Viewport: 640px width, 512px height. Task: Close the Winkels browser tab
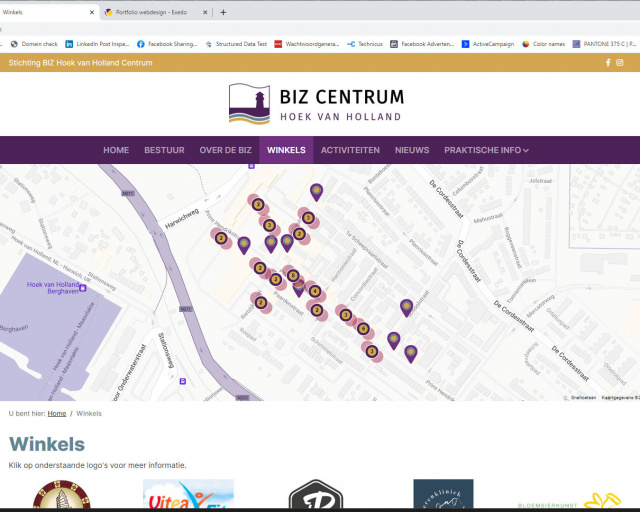click(x=93, y=12)
